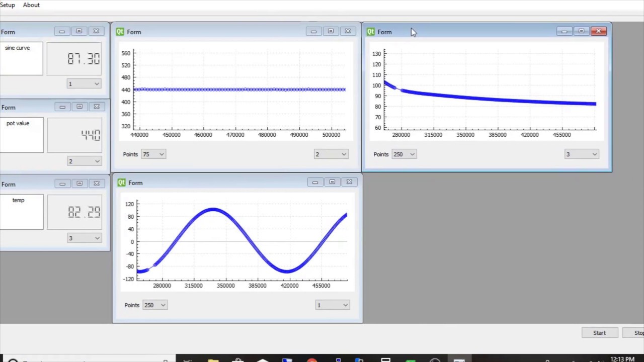The width and height of the screenshot is (644, 362).
Task: Maximize the decaying-curve graph window
Action: [x=582, y=31]
